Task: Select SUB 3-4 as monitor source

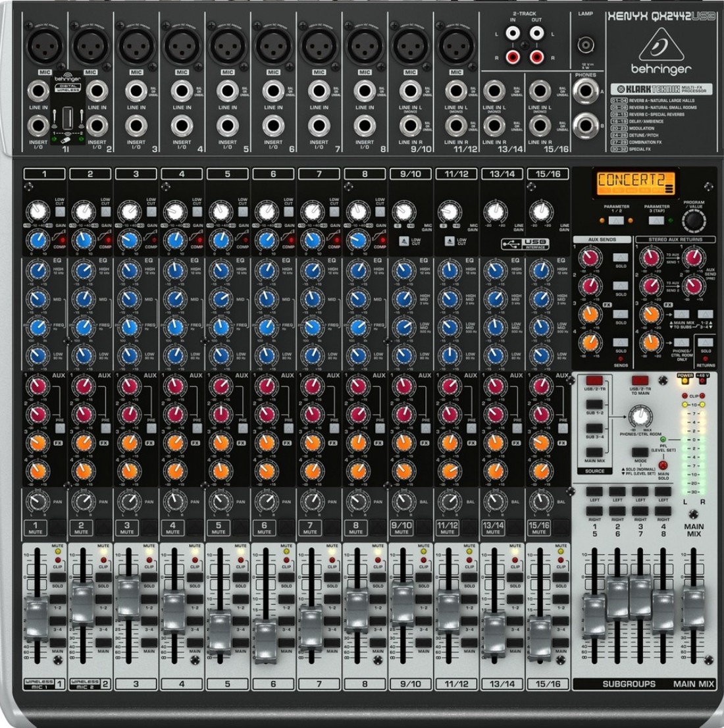Action: tap(594, 428)
